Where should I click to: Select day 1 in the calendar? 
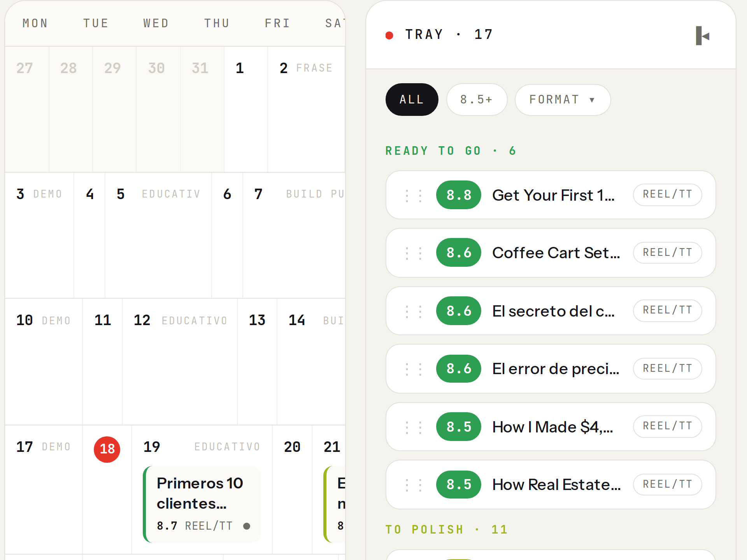[x=245, y=109]
